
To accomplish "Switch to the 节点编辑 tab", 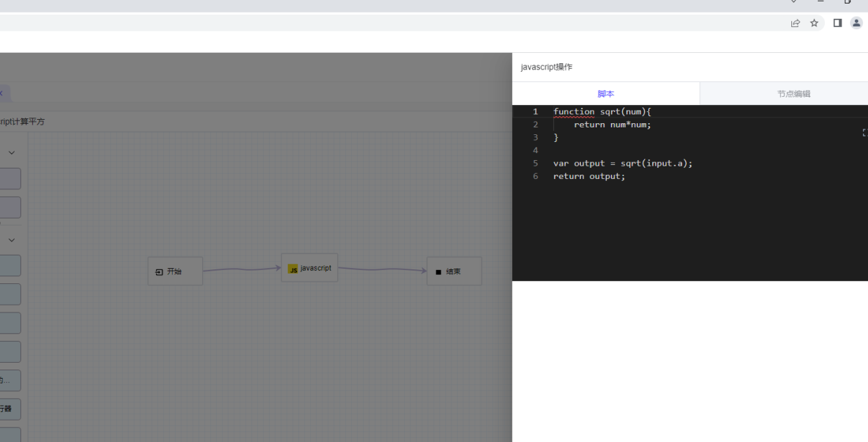I will point(793,93).
